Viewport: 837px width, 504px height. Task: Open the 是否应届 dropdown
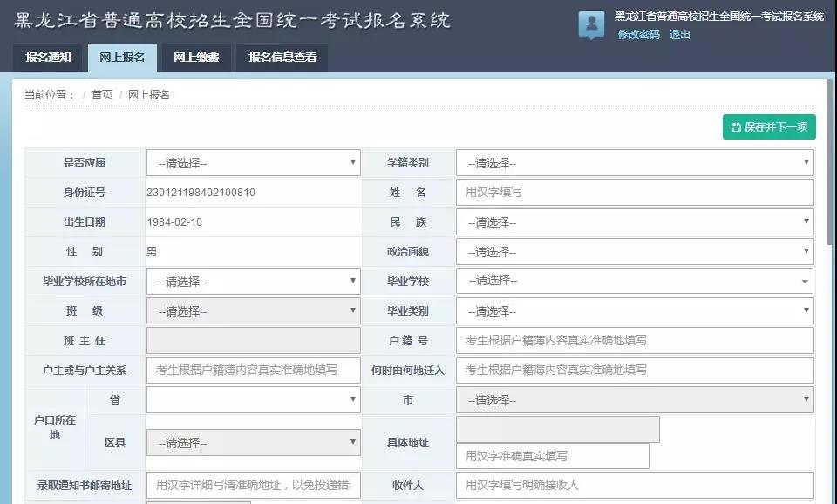point(253,162)
